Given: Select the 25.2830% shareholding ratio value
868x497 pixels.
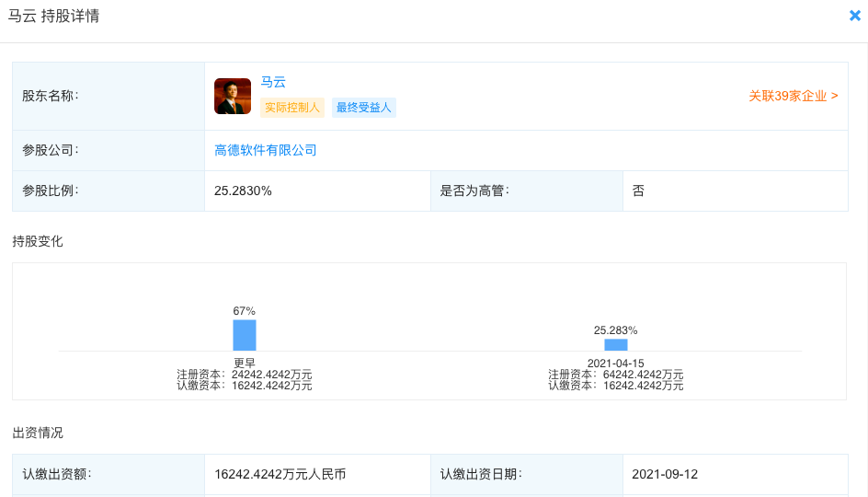Looking at the screenshot, I should [x=243, y=191].
